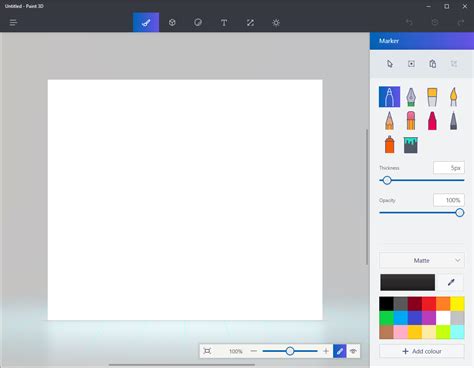Toggle the 3D view eye button
The height and width of the screenshot is (368, 474).
pos(353,351)
